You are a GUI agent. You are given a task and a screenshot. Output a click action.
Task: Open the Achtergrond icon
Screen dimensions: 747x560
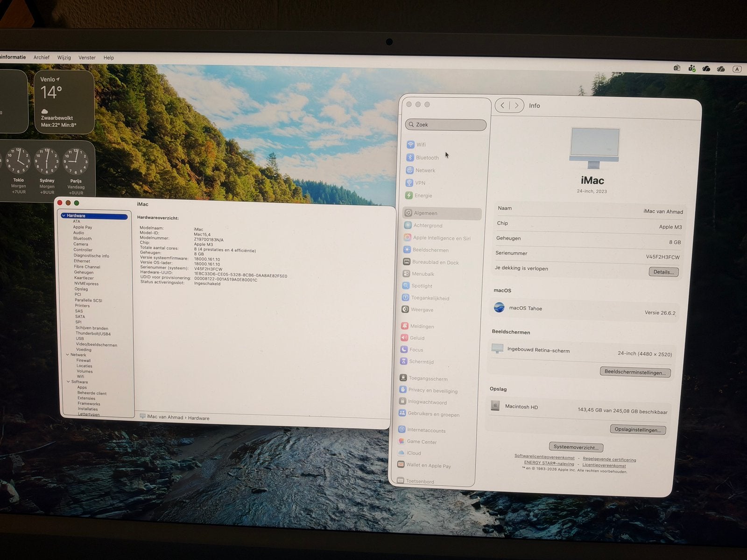point(408,225)
